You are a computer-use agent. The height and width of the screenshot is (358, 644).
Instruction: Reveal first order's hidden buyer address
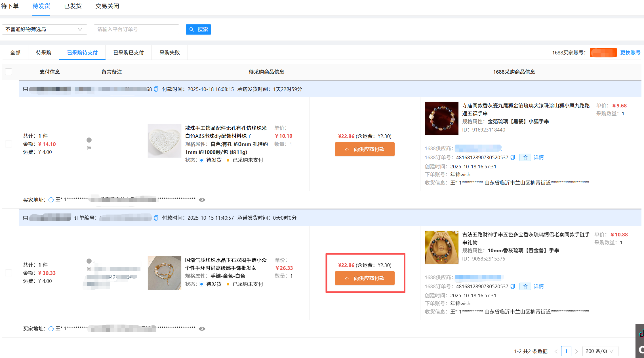pyautogui.click(x=202, y=200)
